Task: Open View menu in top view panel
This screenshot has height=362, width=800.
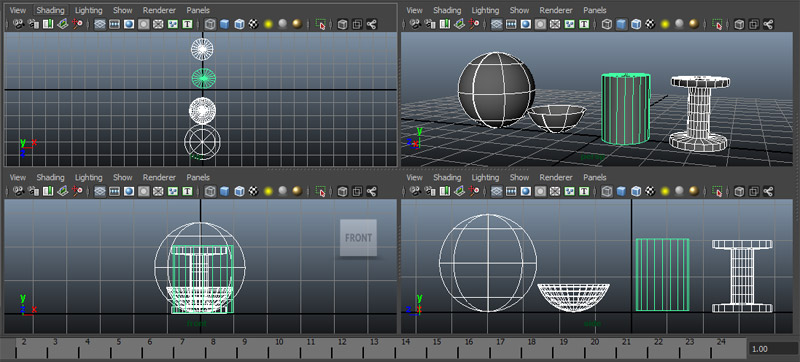Action: (x=18, y=10)
